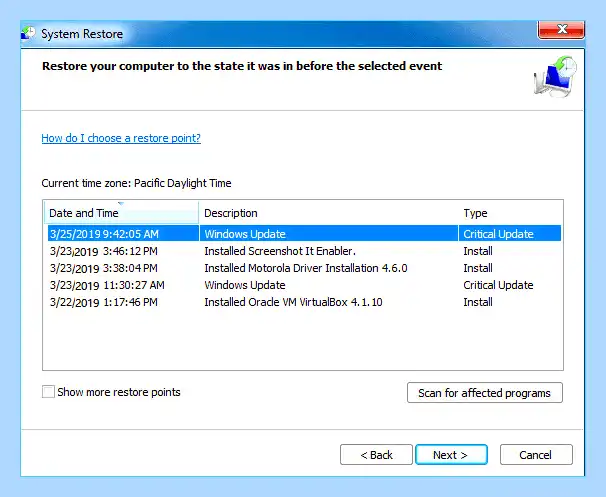This screenshot has width=606, height=497.
Task: Close the System Restore dialog
Action: click(x=561, y=29)
